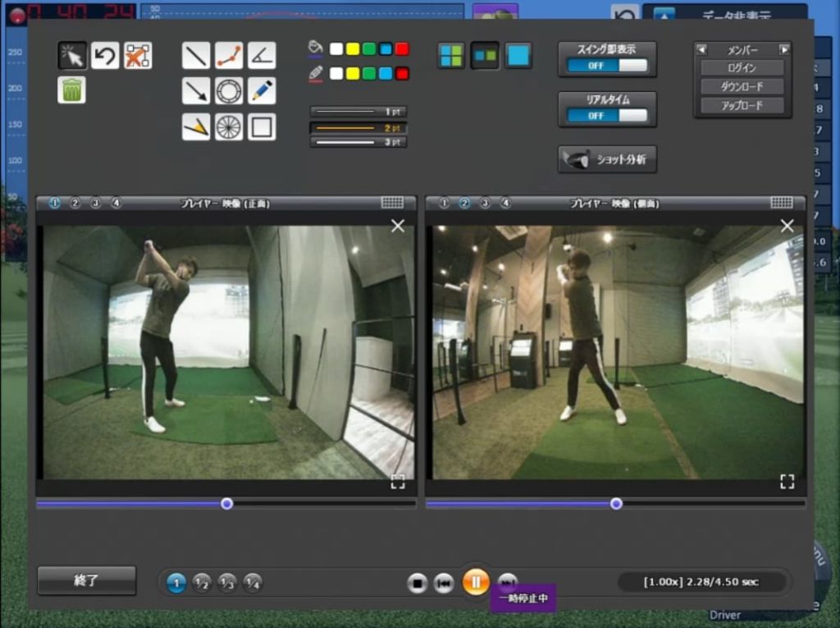Image resolution: width=840 pixels, height=628 pixels.
Task: Click the green trash delete icon
Action: [x=71, y=90]
